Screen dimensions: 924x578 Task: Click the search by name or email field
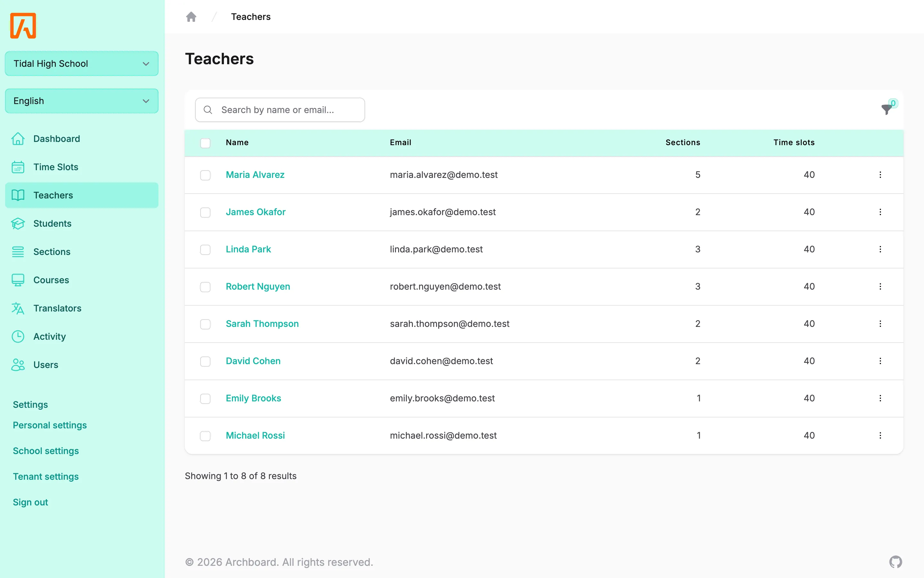[280, 110]
